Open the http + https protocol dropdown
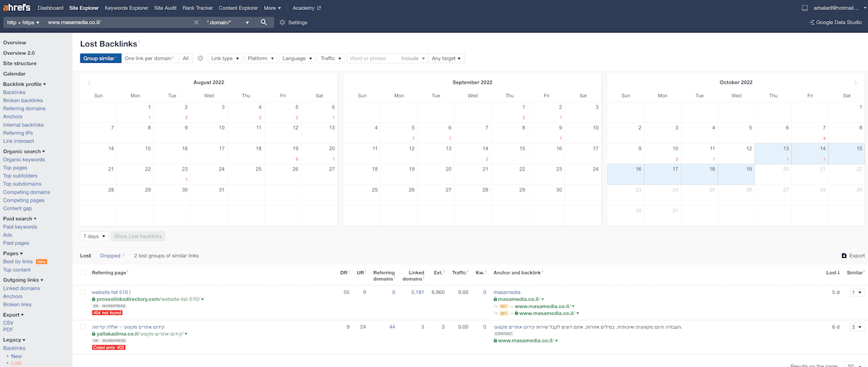 tap(23, 22)
